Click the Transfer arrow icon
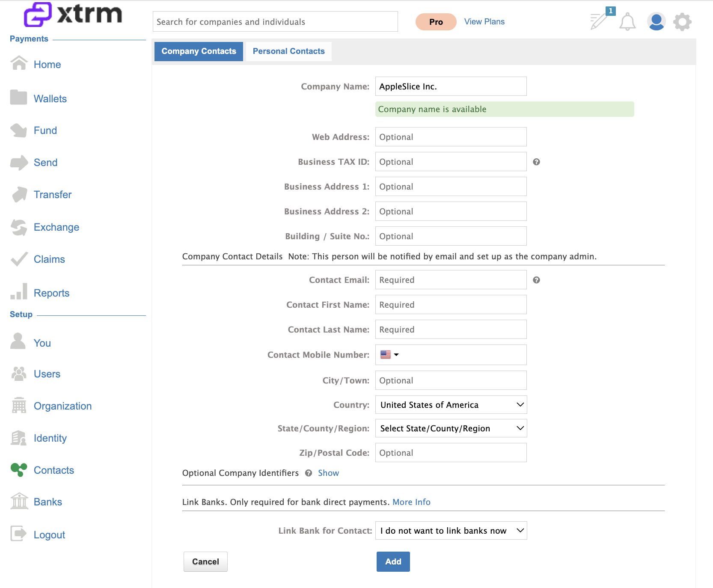The width and height of the screenshot is (713, 588). [20, 195]
